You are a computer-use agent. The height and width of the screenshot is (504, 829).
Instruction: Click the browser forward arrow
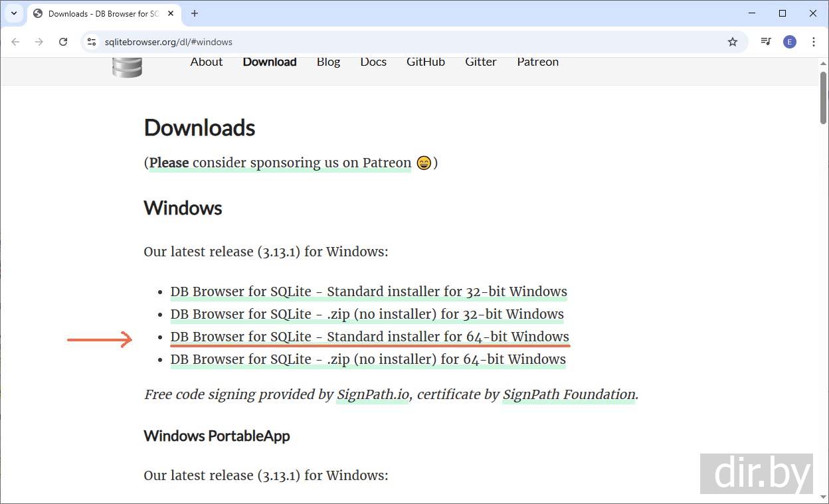[39, 42]
